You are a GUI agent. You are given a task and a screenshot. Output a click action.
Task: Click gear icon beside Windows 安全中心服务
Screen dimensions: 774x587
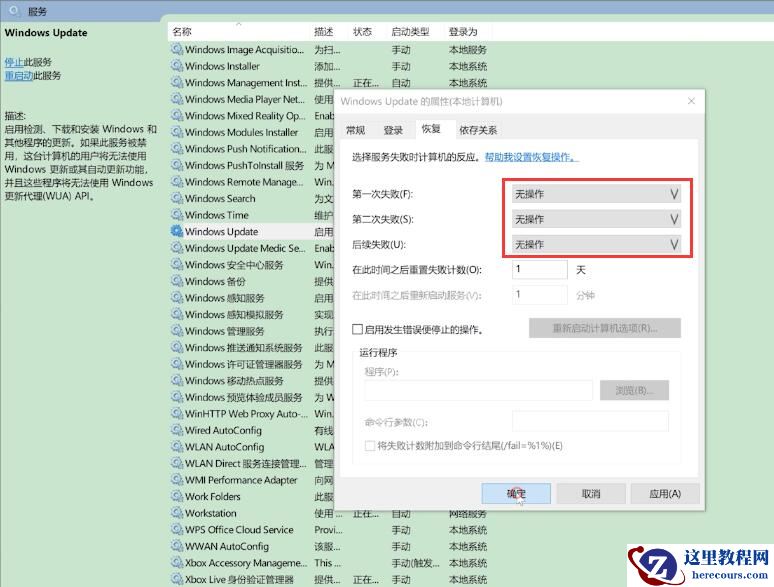pyautogui.click(x=177, y=265)
